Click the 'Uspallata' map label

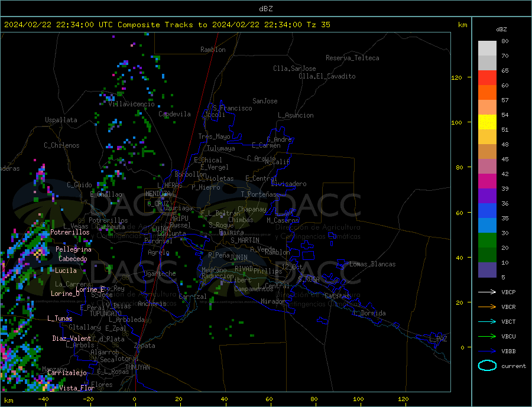[x=61, y=120]
